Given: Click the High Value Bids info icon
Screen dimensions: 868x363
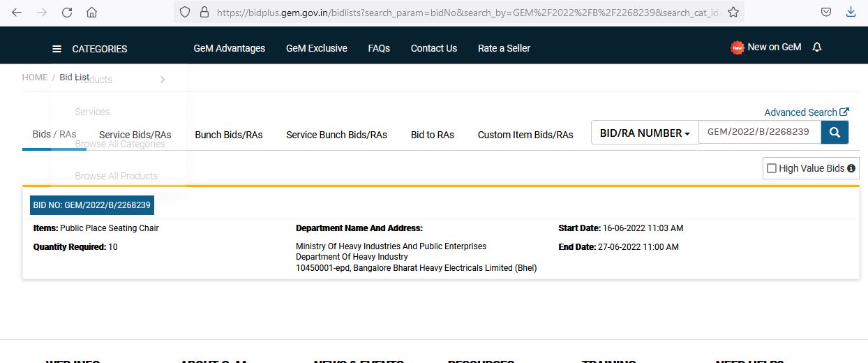Looking at the screenshot, I should click(x=851, y=168).
